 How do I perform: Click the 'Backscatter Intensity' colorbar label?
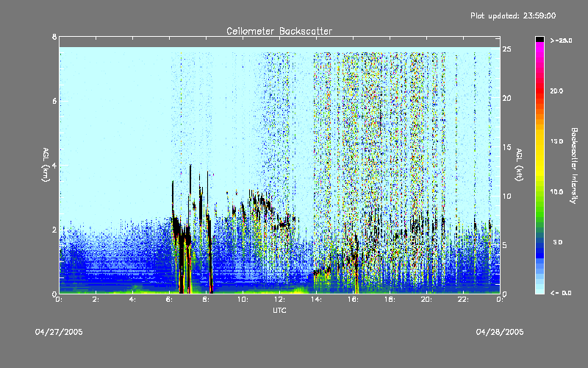574,166
